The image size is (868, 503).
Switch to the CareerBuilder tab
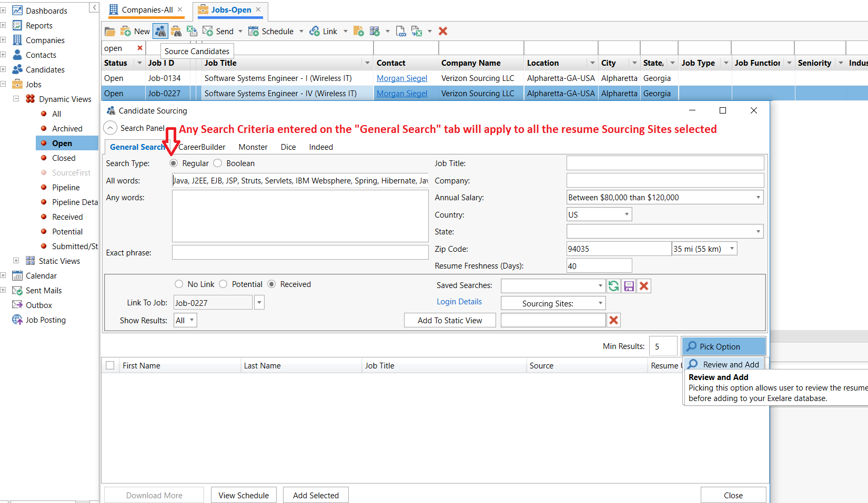tap(202, 147)
